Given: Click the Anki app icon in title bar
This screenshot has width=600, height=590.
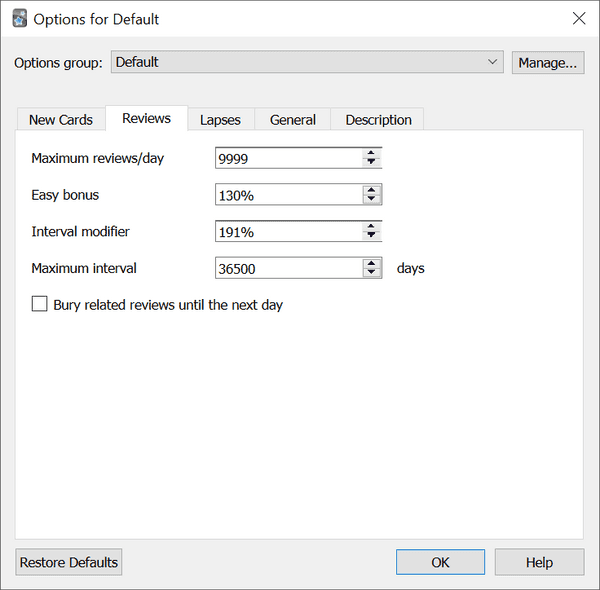Looking at the screenshot, I should [x=19, y=18].
